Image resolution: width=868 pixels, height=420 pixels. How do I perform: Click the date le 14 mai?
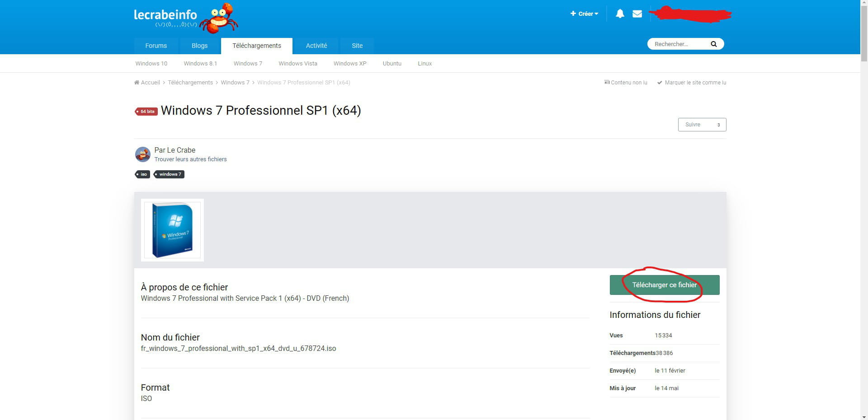point(666,388)
